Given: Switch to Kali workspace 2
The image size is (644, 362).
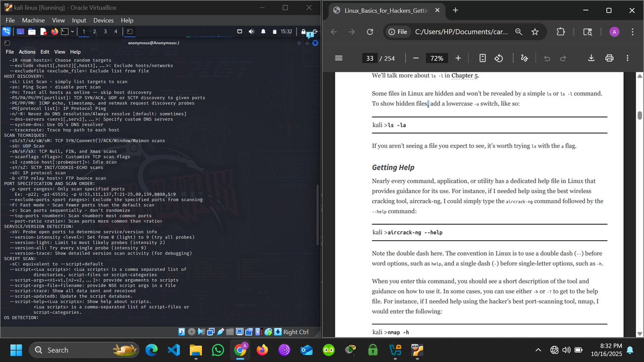Looking at the screenshot, I should (94, 32).
